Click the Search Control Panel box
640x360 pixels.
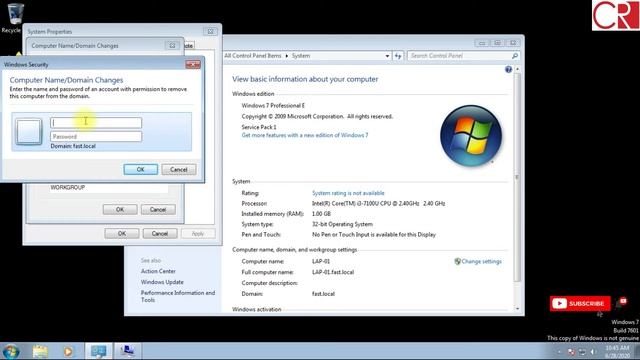(x=463, y=56)
